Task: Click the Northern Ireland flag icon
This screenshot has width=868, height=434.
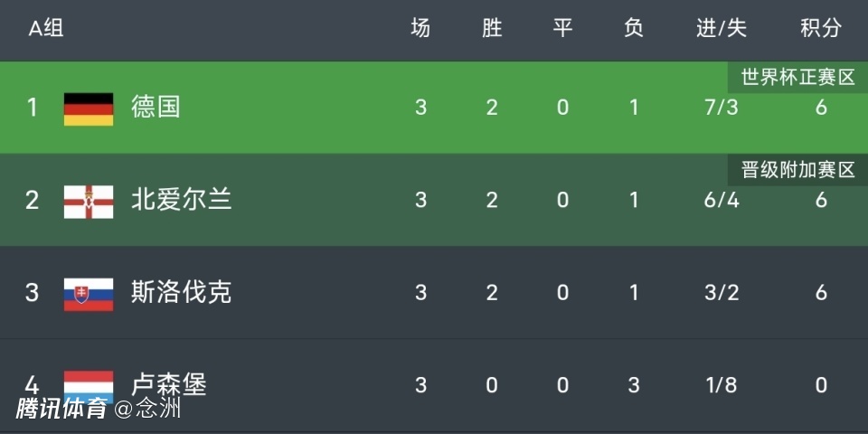Action: click(x=89, y=201)
